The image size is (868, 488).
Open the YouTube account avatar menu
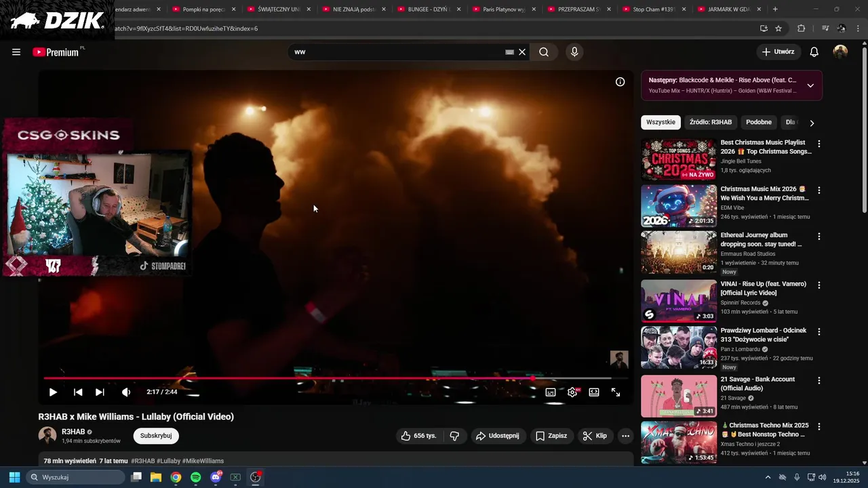841,52
